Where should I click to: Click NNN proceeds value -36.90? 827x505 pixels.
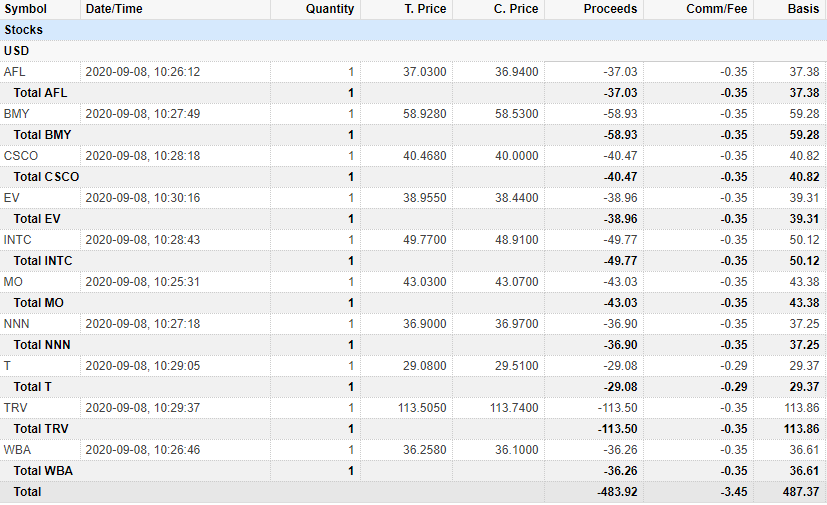(x=620, y=324)
